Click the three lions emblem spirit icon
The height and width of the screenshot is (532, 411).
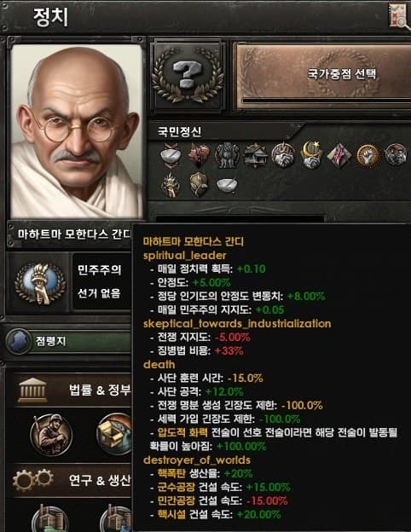227,155
